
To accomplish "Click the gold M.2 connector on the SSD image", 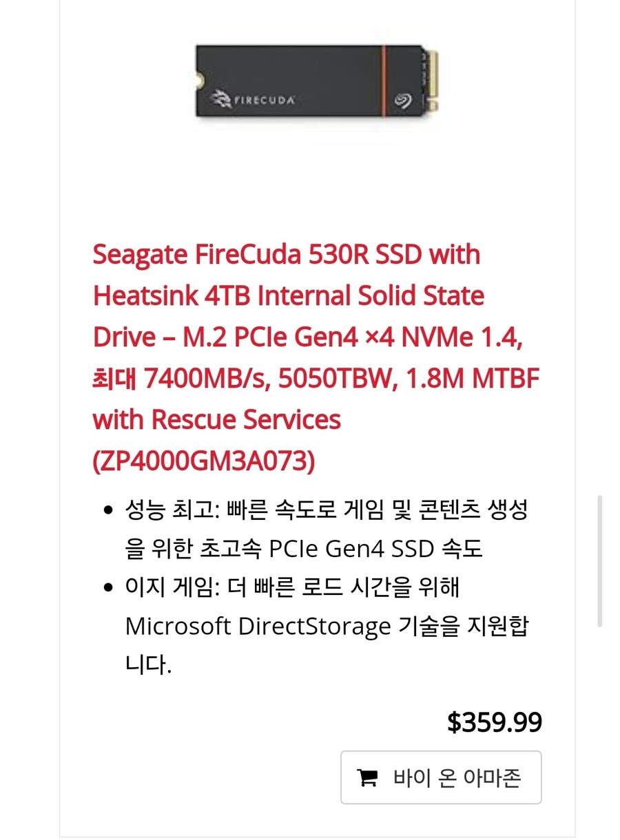I will [x=433, y=82].
